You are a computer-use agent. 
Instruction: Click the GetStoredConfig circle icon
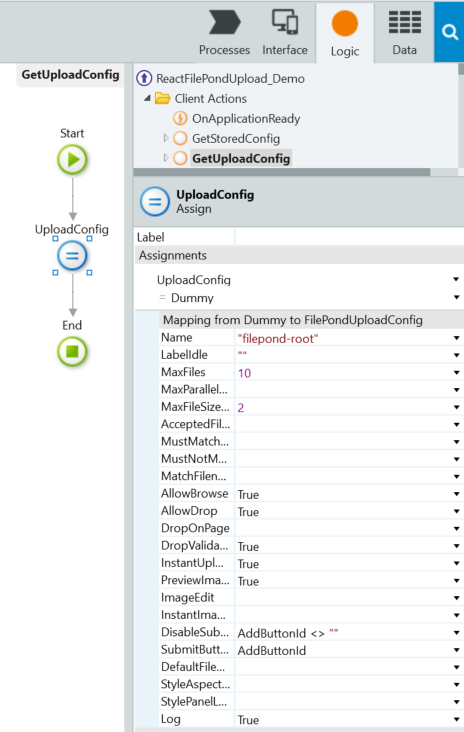tap(180, 138)
